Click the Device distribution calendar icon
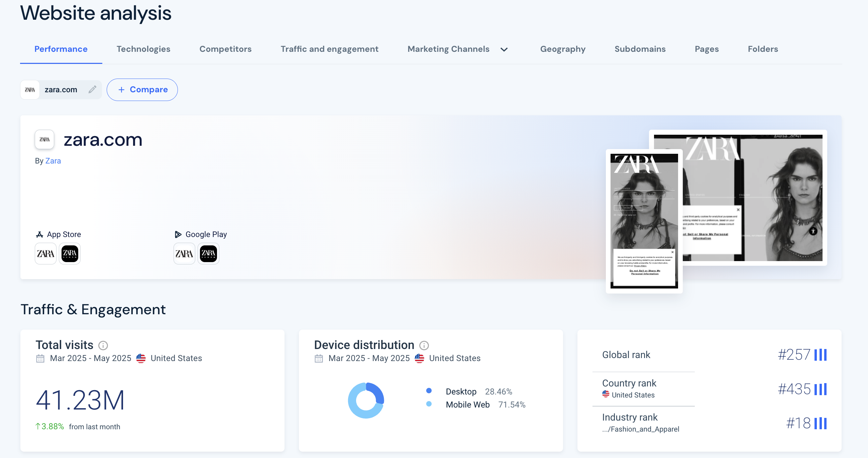The width and height of the screenshot is (868, 458). (x=318, y=358)
